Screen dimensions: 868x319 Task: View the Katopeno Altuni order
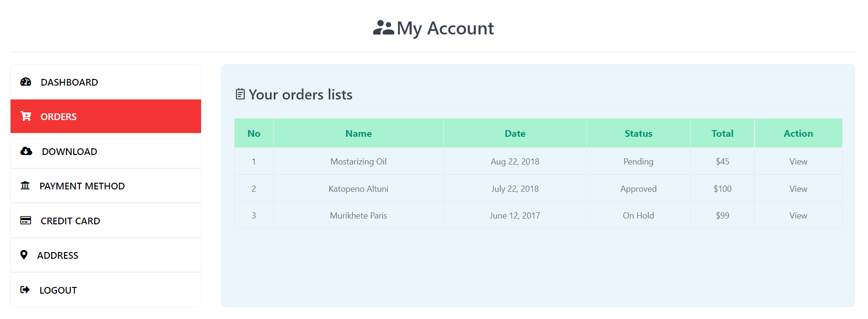click(798, 189)
